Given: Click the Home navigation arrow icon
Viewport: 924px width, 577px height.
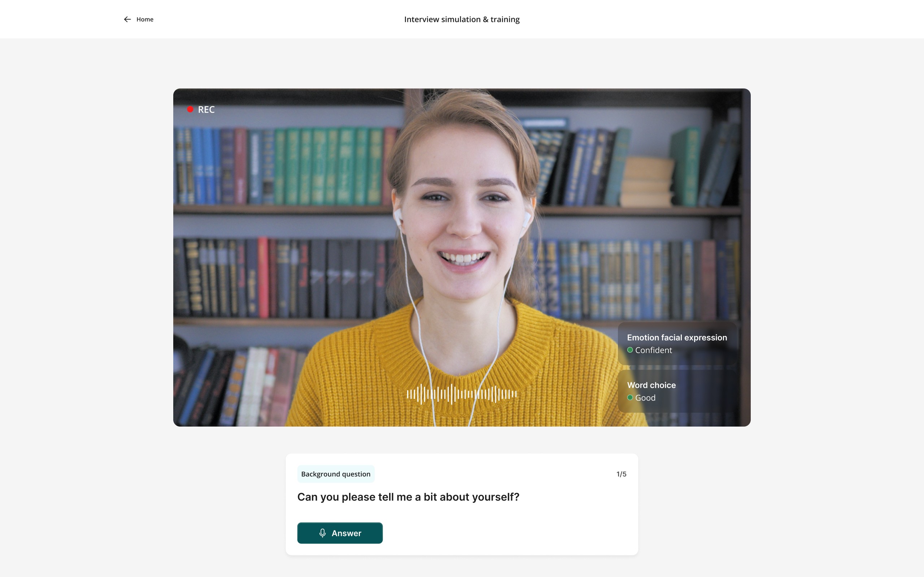Looking at the screenshot, I should point(128,19).
